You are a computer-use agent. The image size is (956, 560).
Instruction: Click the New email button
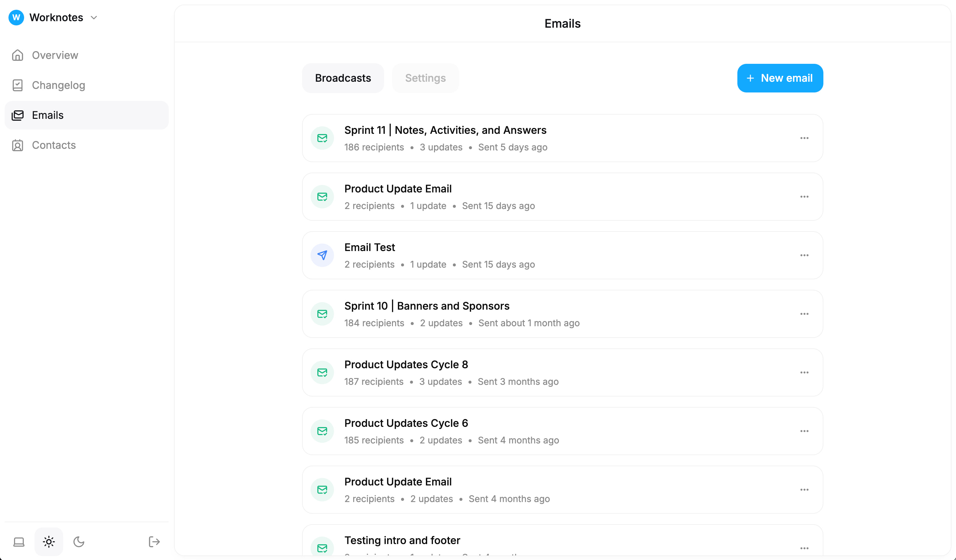pyautogui.click(x=780, y=78)
